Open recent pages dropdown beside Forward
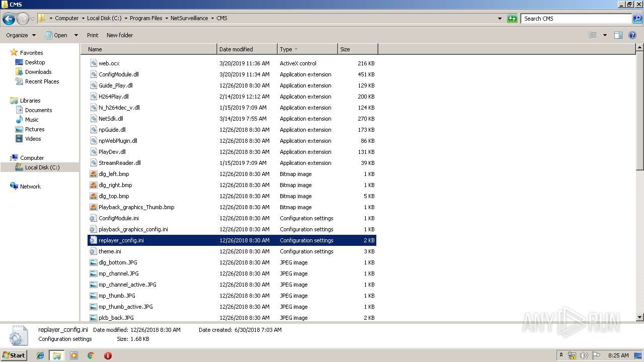This screenshot has height=362, width=644. (x=32, y=19)
